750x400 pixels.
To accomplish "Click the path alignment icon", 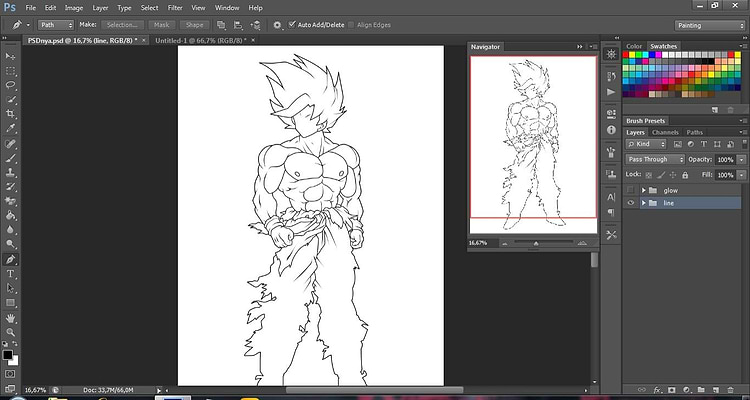I will click(238, 25).
